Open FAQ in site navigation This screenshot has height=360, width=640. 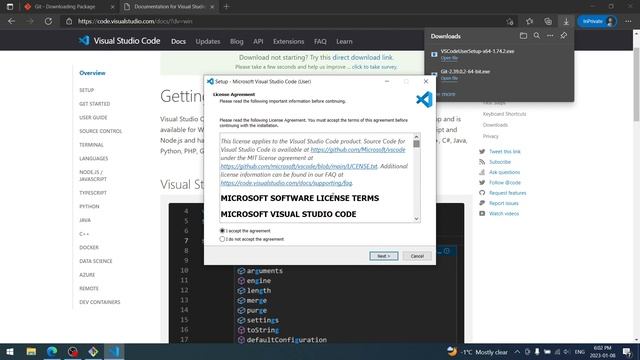point(320,41)
